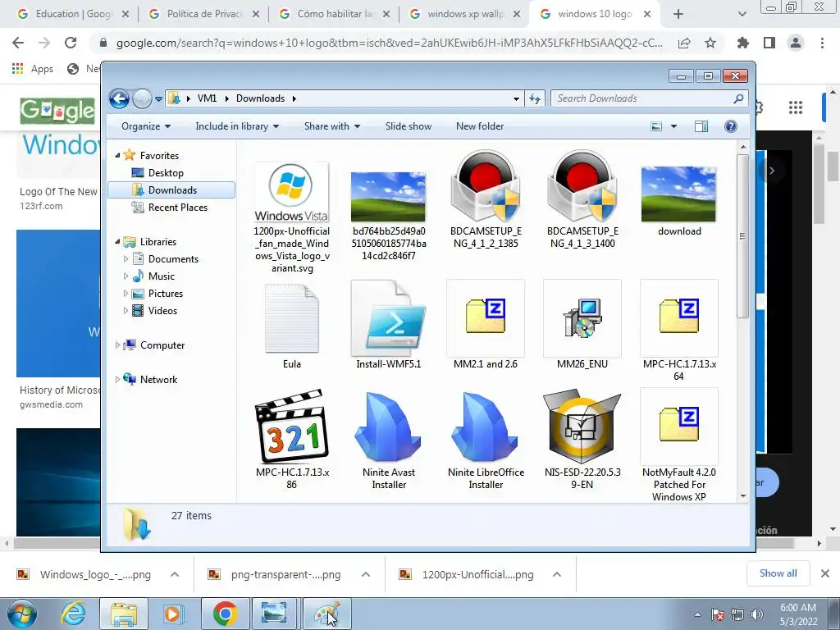The height and width of the screenshot is (630, 840).
Task: Select Recent Places under Favorites
Action: [177, 208]
